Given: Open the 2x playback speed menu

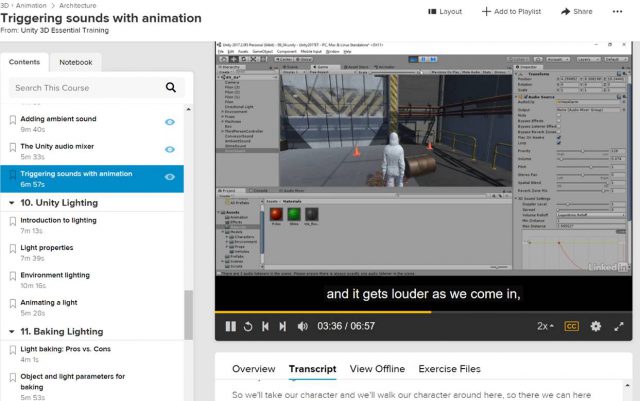Looking at the screenshot, I should click(545, 326).
